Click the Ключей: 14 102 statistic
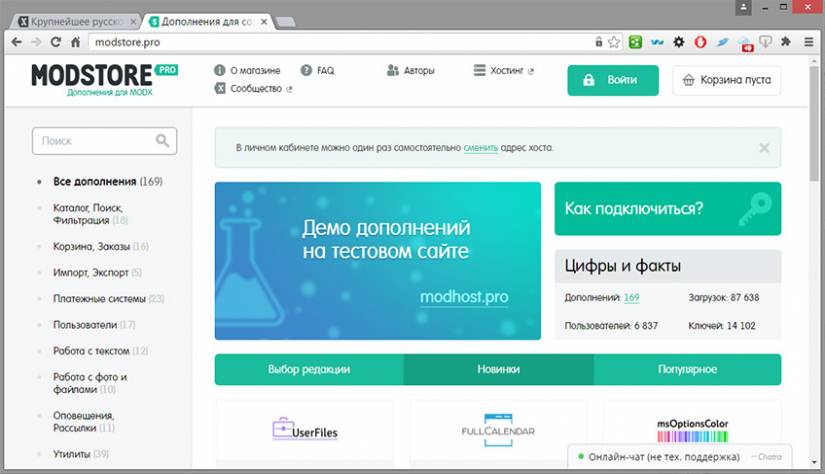The height and width of the screenshot is (474, 825). [722, 326]
